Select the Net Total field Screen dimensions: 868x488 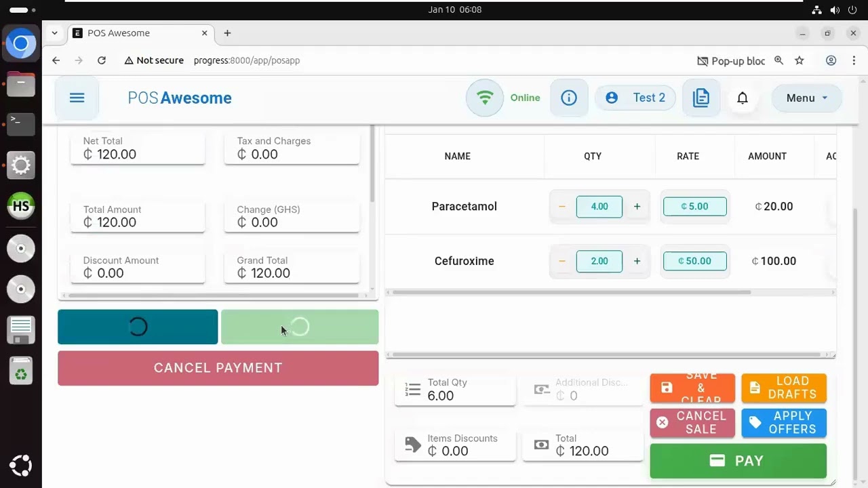click(x=138, y=148)
